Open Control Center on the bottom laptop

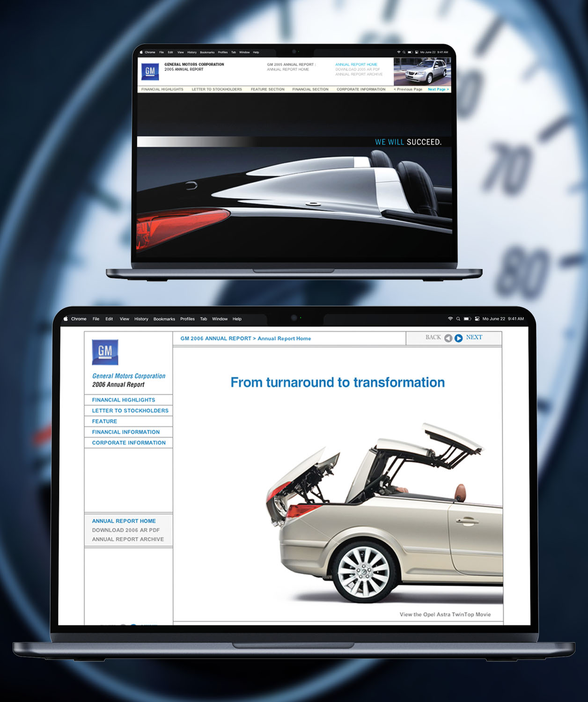coord(477,319)
